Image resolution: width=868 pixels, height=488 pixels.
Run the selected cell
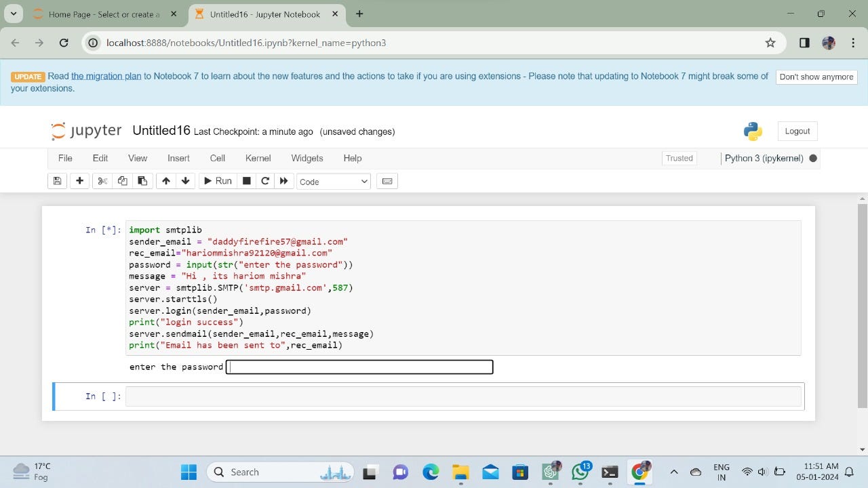coord(218,181)
